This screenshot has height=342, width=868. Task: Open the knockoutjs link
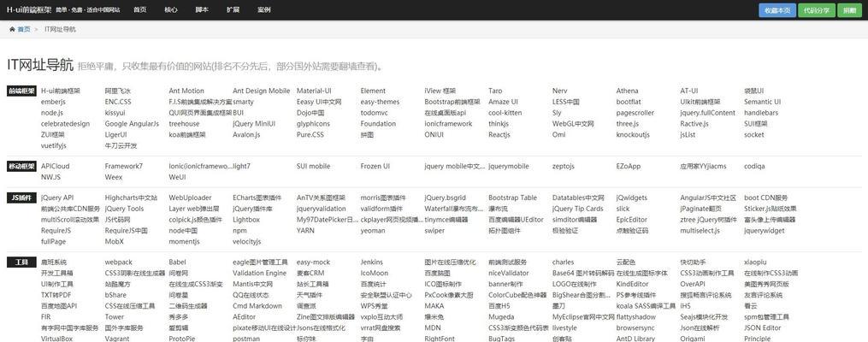click(x=633, y=134)
